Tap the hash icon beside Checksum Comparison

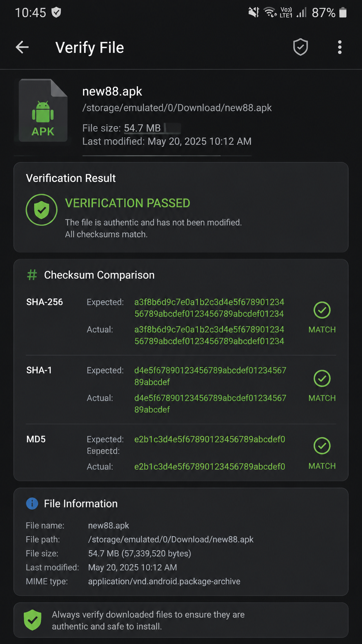click(32, 275)
